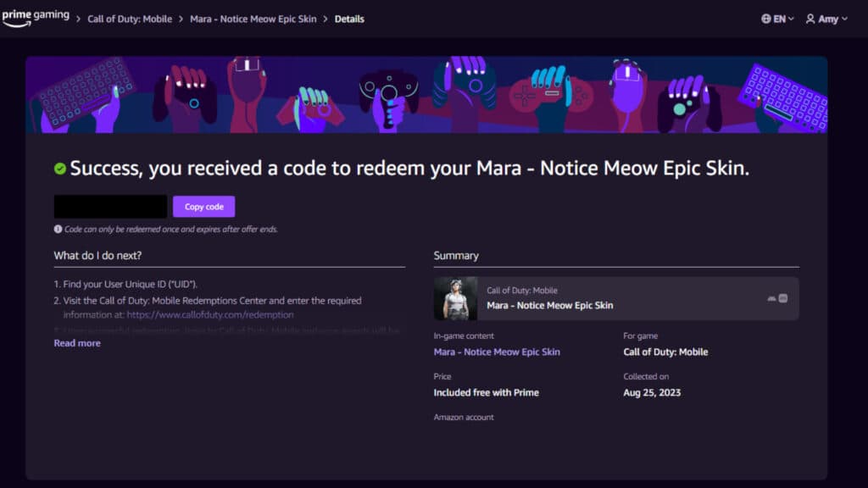
Task: Open the EN language dropdown
Action: pyautogui.click(x=780, y=17)
